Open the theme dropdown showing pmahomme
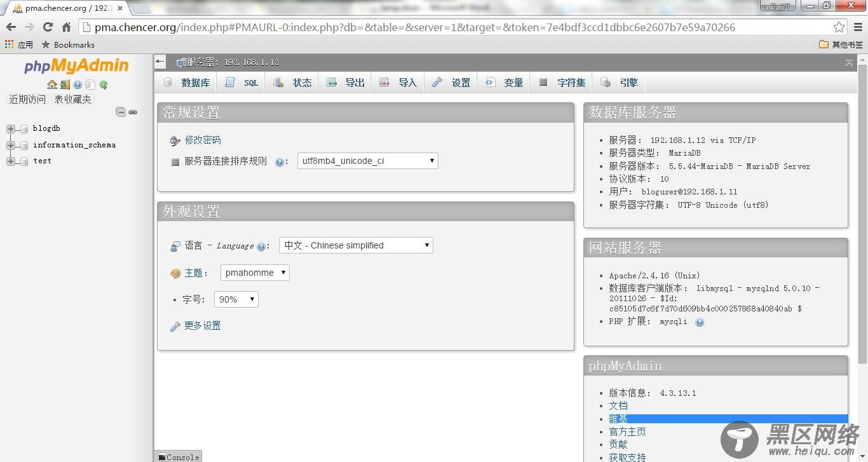 [x=255, y=273]
